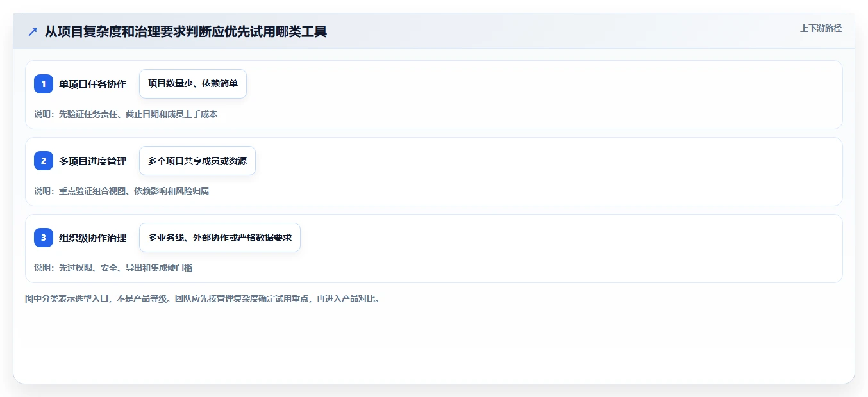The image size is (868, 397).
Task: Click the number 1 step badge
Action: pos(44,84)
